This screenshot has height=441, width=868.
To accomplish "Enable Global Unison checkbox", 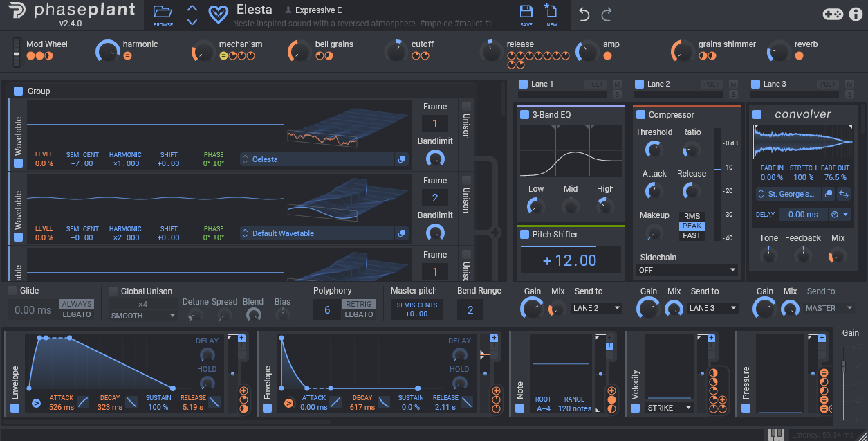I will tap(113, 291).
